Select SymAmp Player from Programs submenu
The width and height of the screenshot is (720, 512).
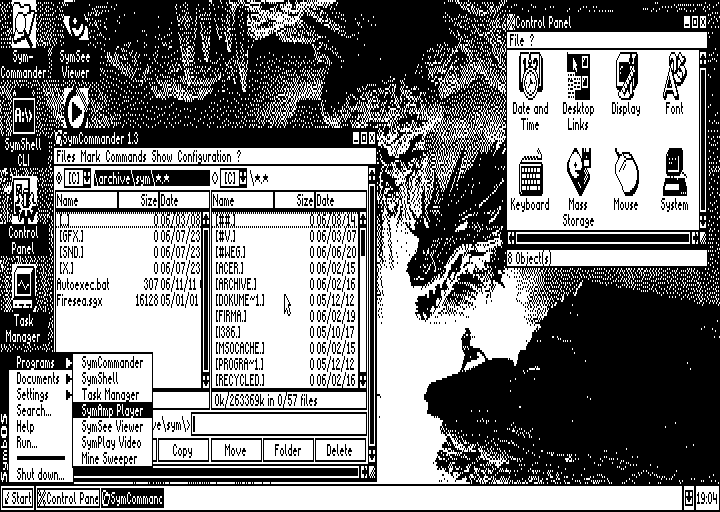point(113,411)
